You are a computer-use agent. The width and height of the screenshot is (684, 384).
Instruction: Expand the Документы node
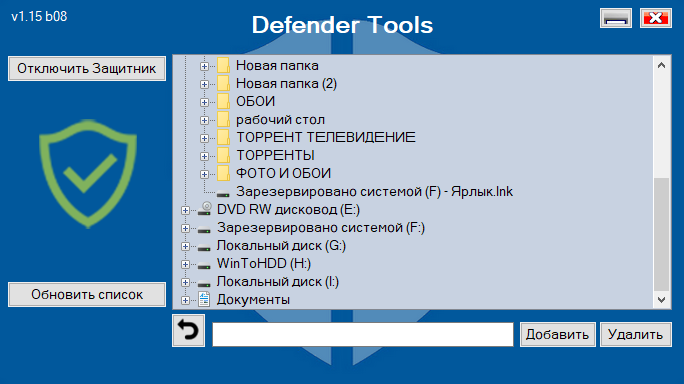pyautogui.click(x=185, y=300)
